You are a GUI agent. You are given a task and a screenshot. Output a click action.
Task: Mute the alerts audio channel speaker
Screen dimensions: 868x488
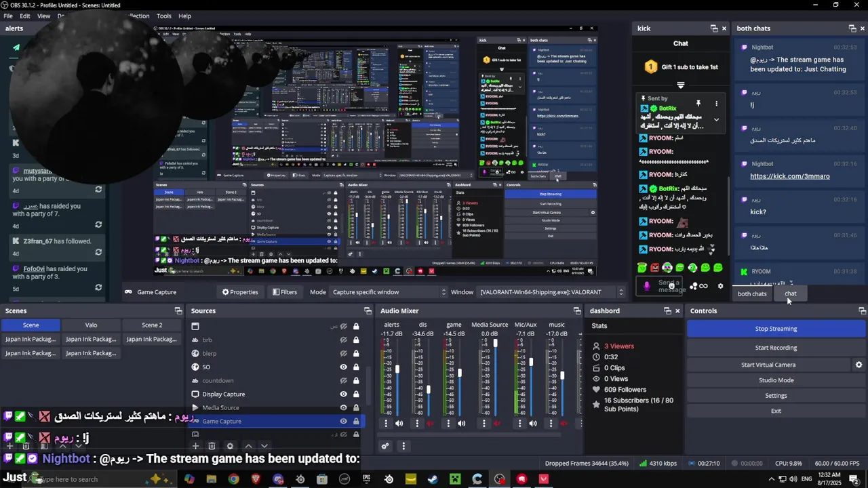click(399, 424)
